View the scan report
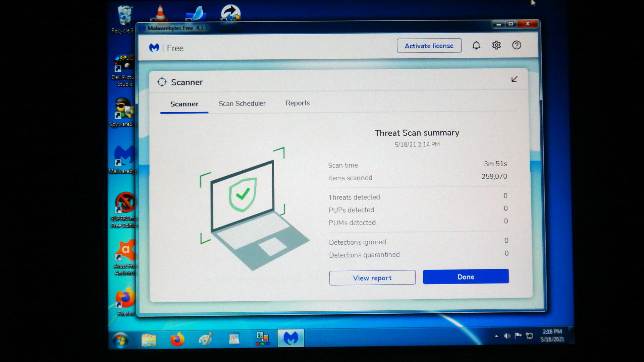The image size is (644, 362). pyautogui.click(x=372, y=278)
